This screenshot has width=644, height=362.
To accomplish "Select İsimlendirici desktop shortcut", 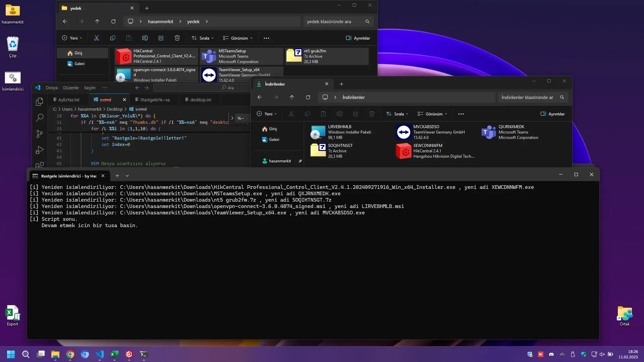I will tap(13, 81).
